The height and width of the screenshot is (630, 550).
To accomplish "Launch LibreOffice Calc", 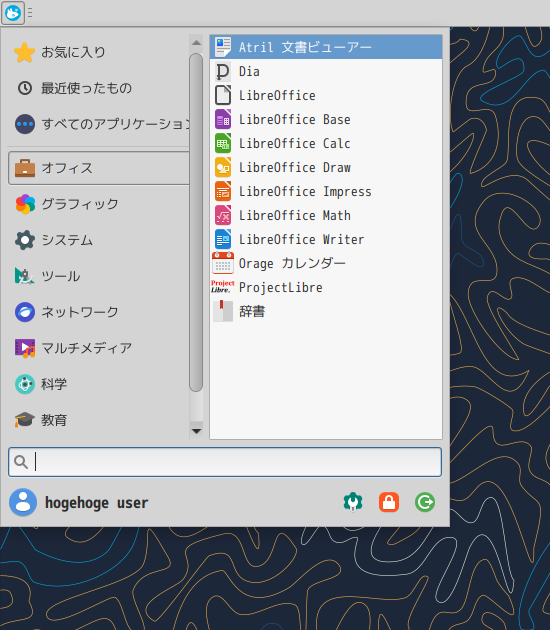I will coord(326,143).
